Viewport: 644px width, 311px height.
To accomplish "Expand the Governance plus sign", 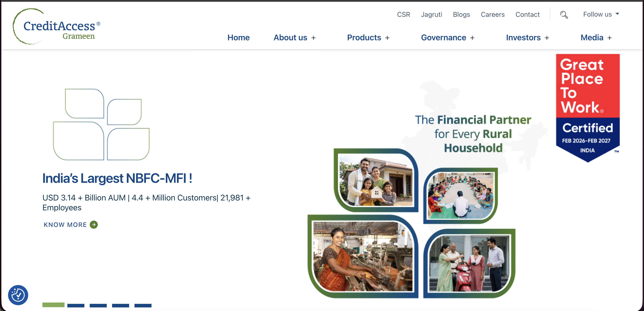I will click(472, 38).
